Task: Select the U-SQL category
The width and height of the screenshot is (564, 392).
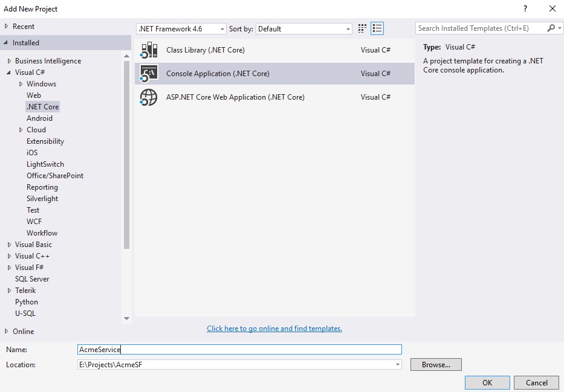Action: (x=25, y=313)
